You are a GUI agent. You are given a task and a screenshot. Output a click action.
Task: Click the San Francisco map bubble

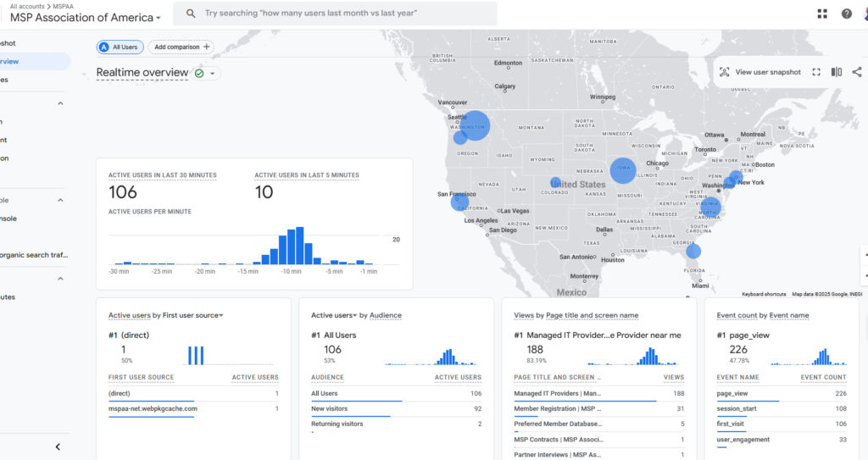[459, 202]
